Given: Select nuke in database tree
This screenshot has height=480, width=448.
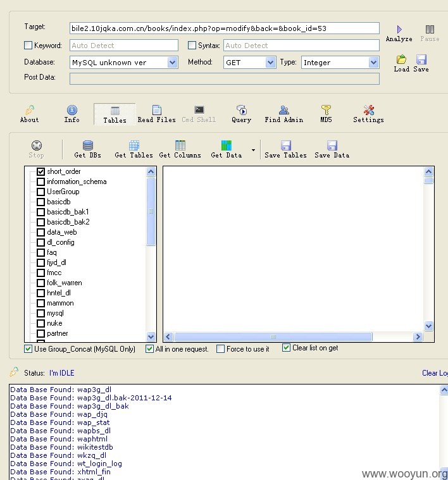Looking at the screenshot, I should coord(54,323).
